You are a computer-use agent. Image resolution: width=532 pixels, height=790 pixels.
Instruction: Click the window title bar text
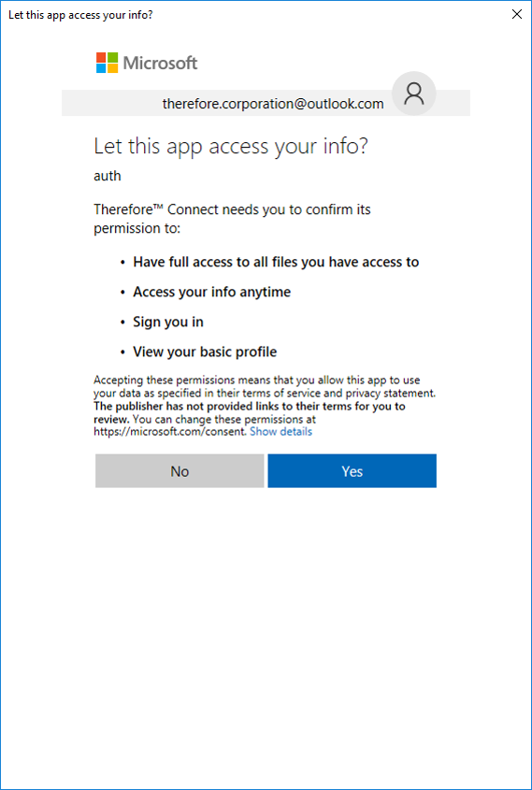click(80, 15)
